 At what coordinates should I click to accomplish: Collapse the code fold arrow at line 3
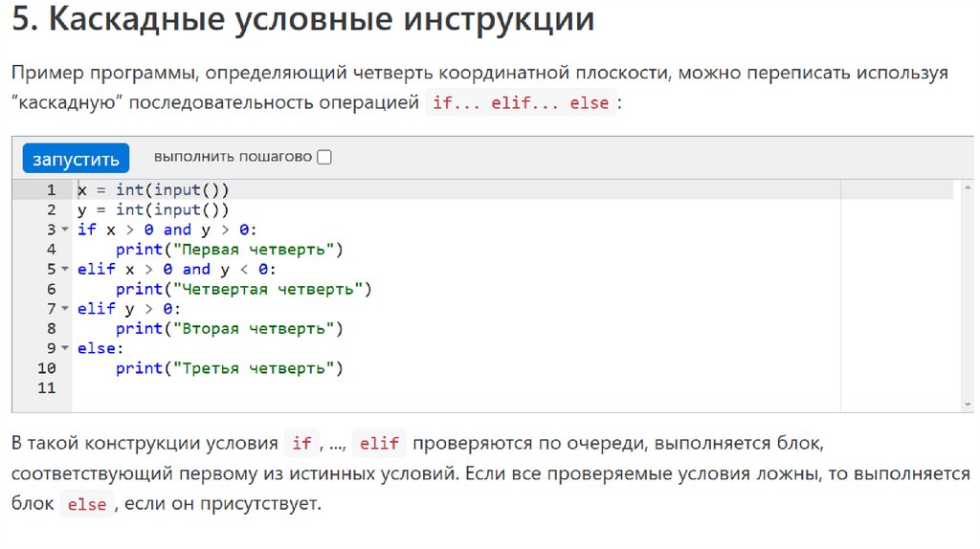(65, 230)
